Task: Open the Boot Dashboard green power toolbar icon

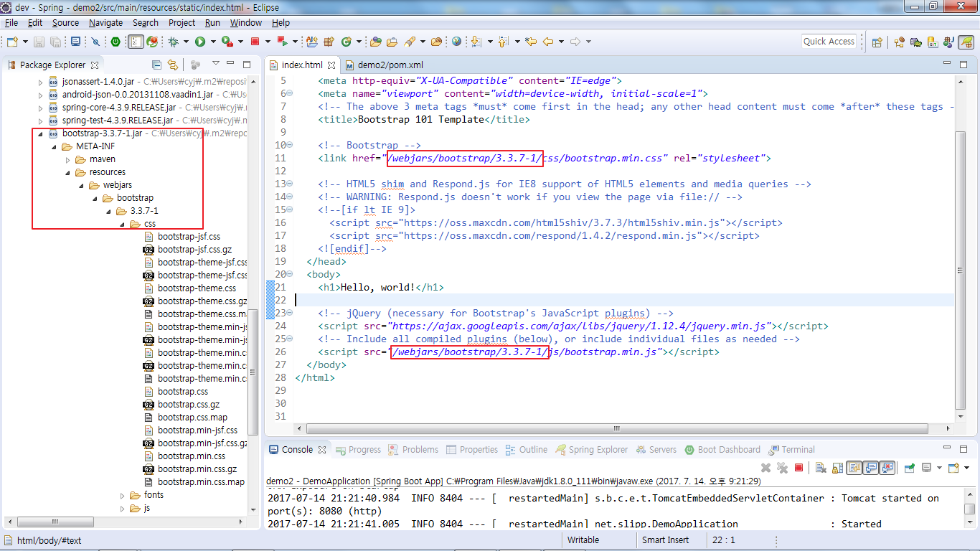Action: click(x=115, y=42)
